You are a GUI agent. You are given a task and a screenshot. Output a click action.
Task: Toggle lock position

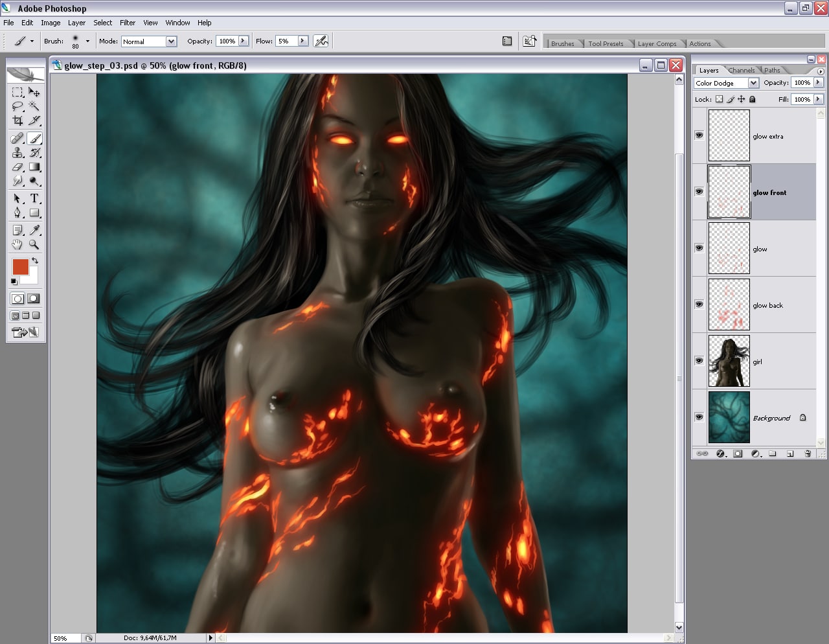(741, 99)
